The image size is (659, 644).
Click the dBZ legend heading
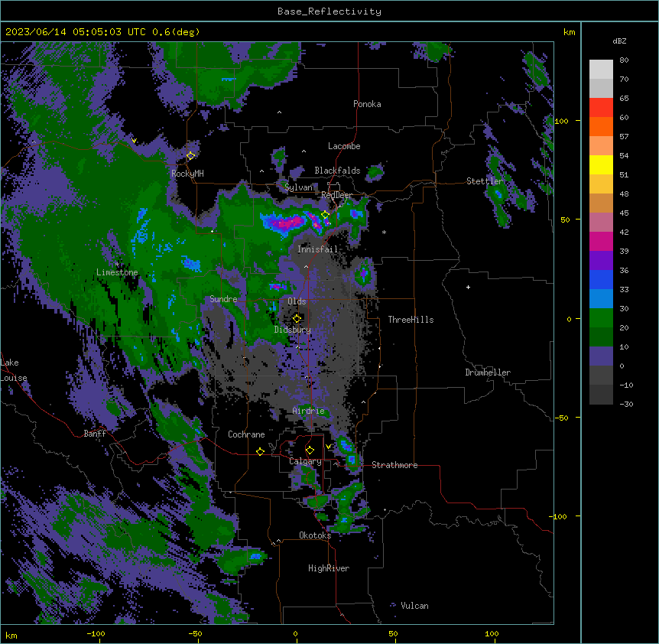pyautogui.click(x=619, y=41)
